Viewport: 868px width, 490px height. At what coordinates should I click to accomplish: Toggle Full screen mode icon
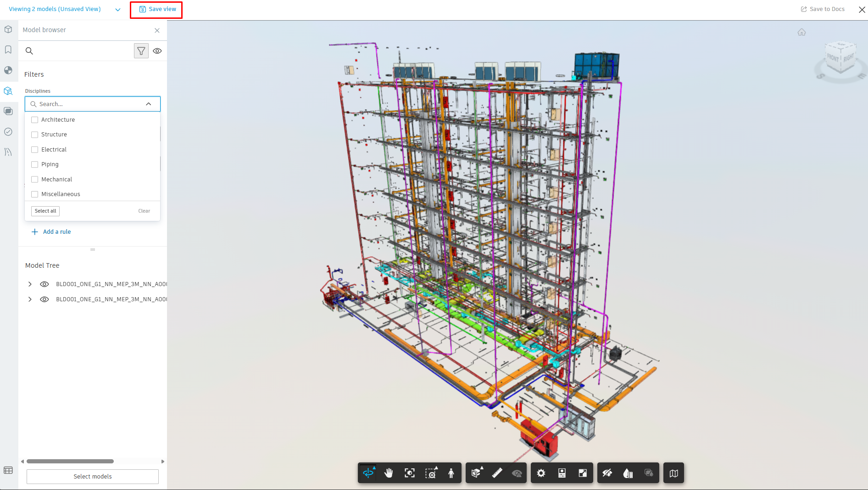click(583, 473)
